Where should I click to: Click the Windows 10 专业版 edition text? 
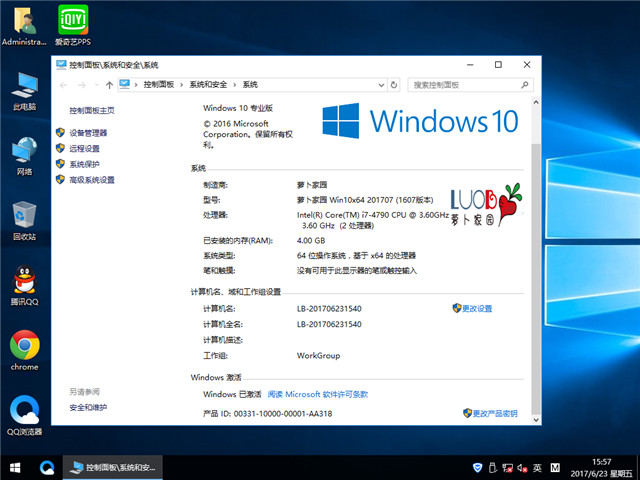pos(238,108)
